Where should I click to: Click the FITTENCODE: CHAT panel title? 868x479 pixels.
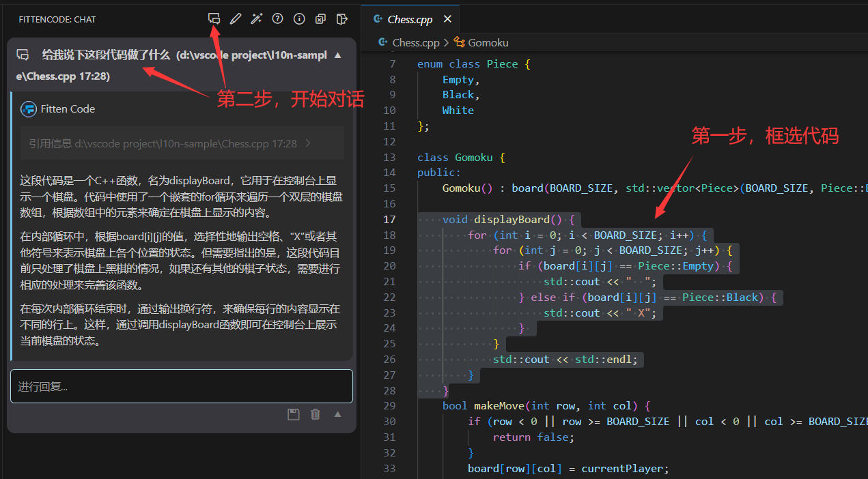click(x=57, y=19)
